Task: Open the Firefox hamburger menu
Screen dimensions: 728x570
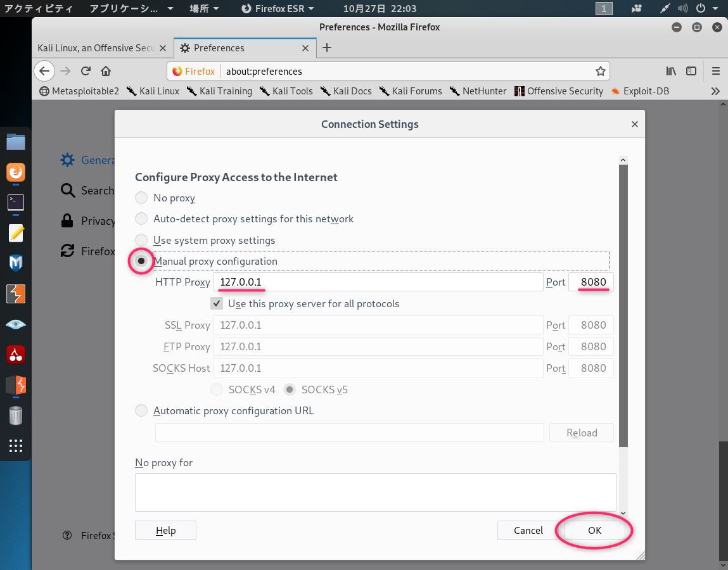Action: click(715, 71)
